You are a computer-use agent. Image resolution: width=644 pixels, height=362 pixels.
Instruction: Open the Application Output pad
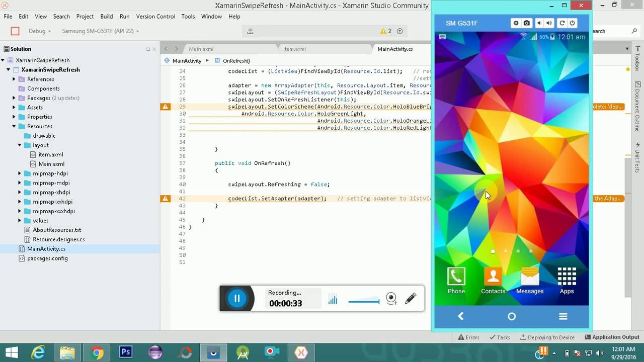(x=612, y=337)
